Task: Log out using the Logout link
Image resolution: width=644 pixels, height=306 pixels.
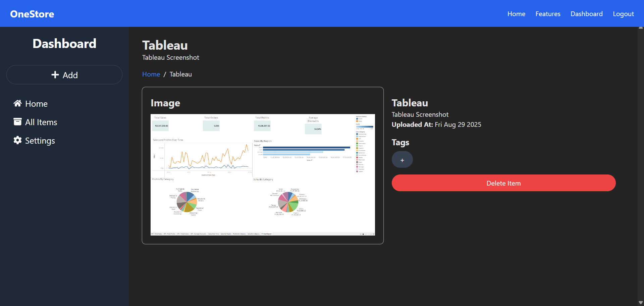Action: click(x=623, y=14)
